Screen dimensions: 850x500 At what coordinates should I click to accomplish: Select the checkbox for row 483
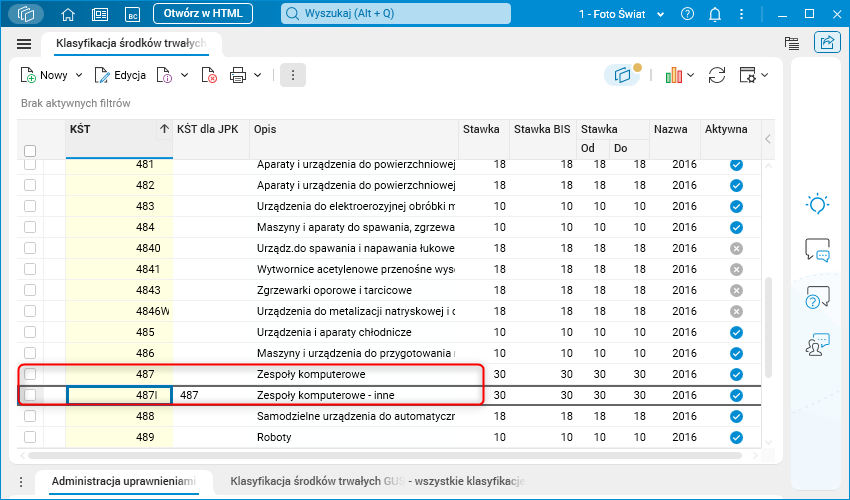pos(30,207)
